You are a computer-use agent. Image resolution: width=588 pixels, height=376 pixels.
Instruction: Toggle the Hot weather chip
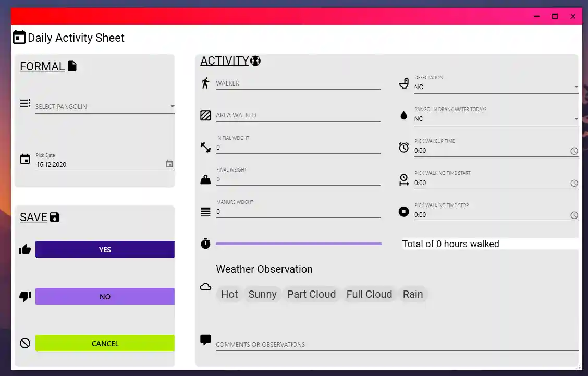(x=229, y=294)
